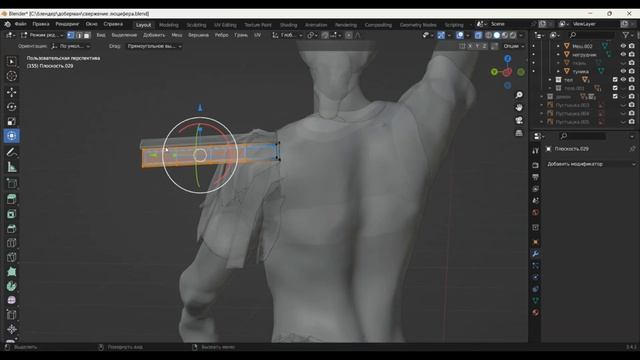Open the global transform orientation dropdown

[x=287, y=36]
